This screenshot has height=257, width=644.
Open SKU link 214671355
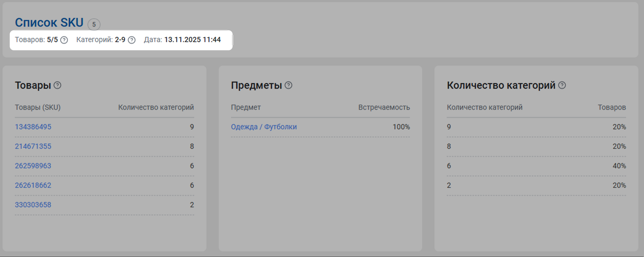[x=33, y=146]
